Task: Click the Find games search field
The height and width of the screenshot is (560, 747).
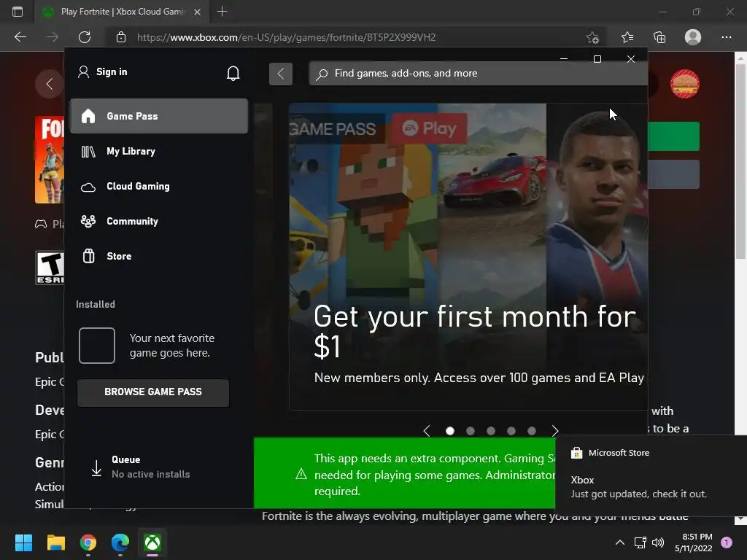Action: (x=479, y=74)
